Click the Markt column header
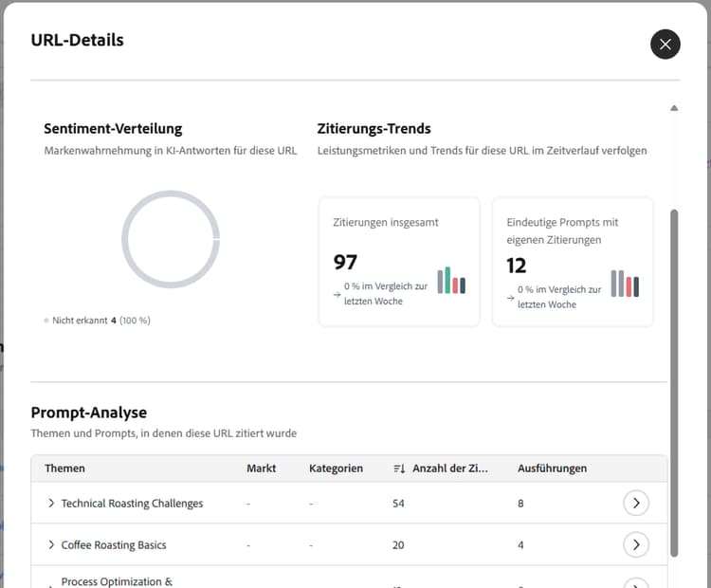Screen dimensions: 711x588 tap(262, 469)
